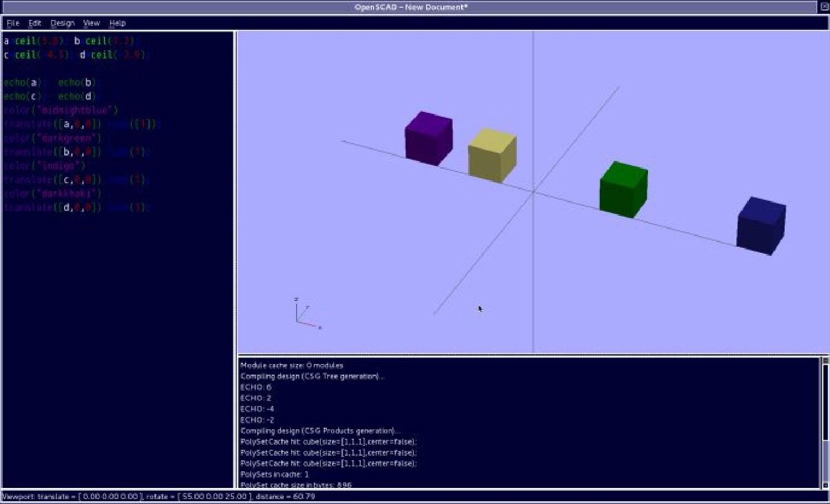The width and height of the screenshot is (830, 504).
Task: Click the "PolySets in cache: 1" console line
Action: pos(274,475)
